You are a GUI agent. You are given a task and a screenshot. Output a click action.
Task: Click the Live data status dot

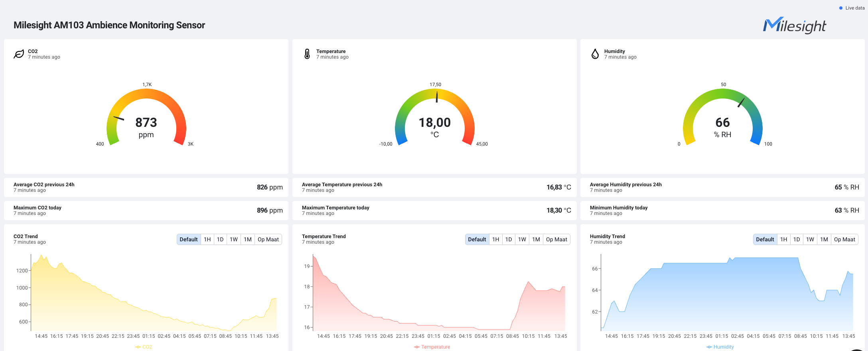(841, 8)
